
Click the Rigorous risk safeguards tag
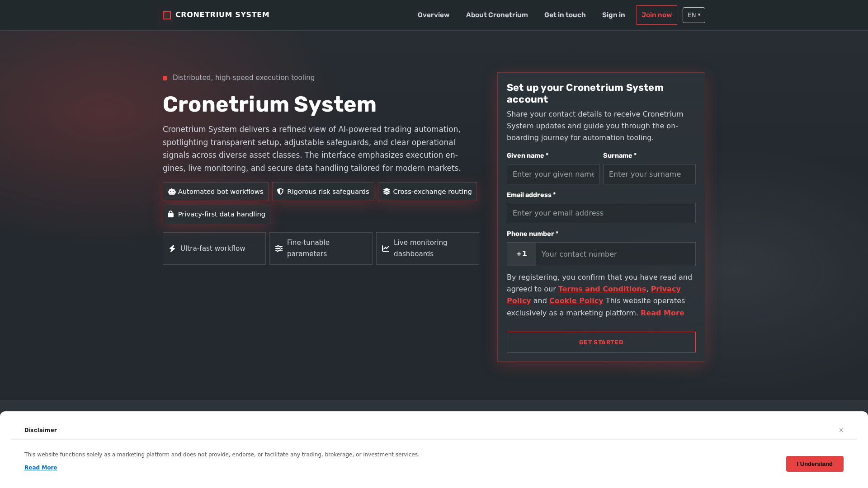click(323, 192)
